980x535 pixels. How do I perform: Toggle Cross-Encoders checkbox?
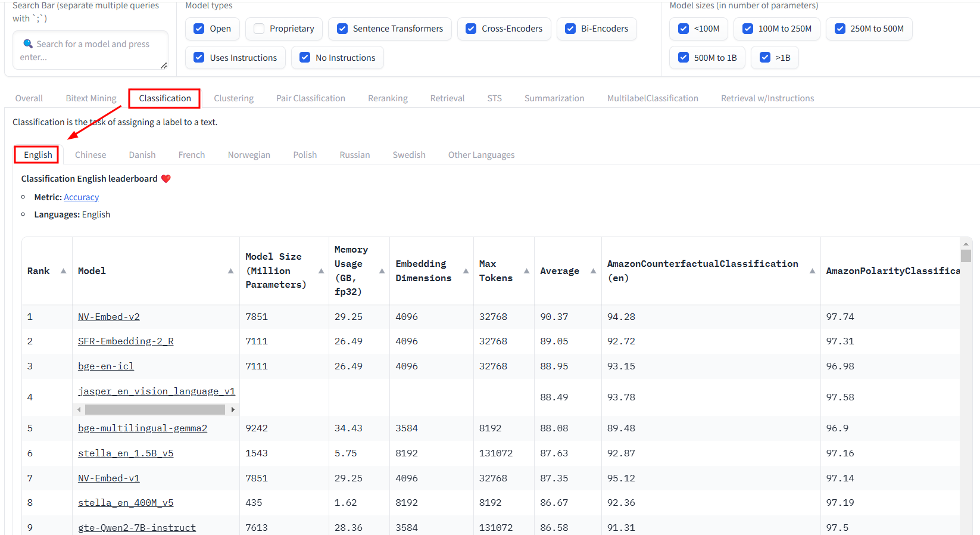pos(471,29)
